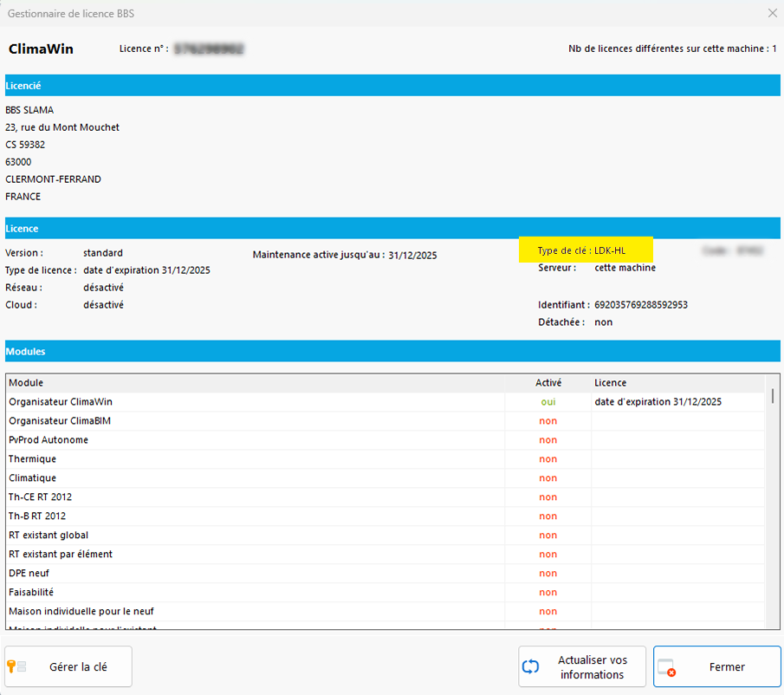Click the Réseau 'désactivé' value
The height and width of the screenshot is (695, 784).
pos(103,287)
